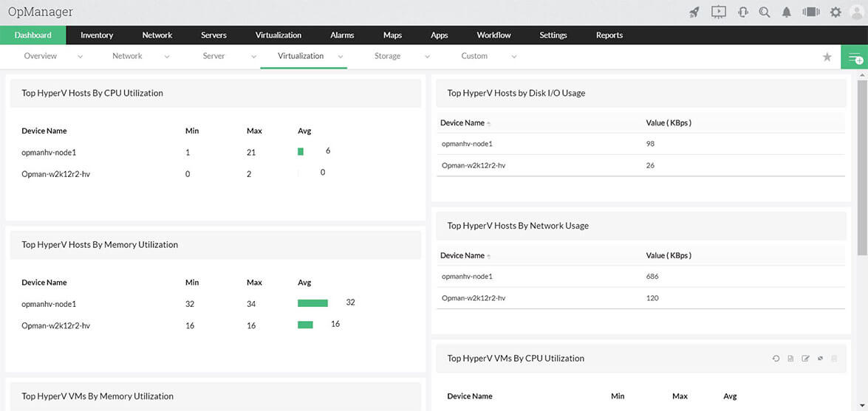Open the magnifier search icon
This screenshot has height=411, width=868.
click(765, 12)
